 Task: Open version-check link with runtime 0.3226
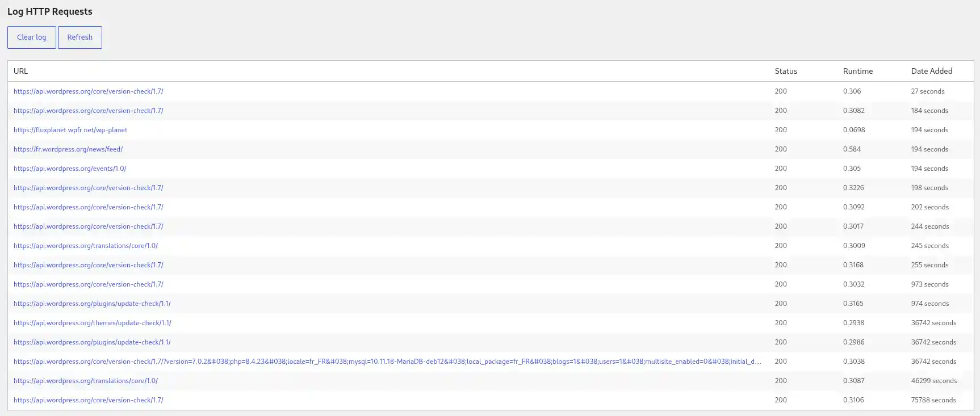[89, 188]
